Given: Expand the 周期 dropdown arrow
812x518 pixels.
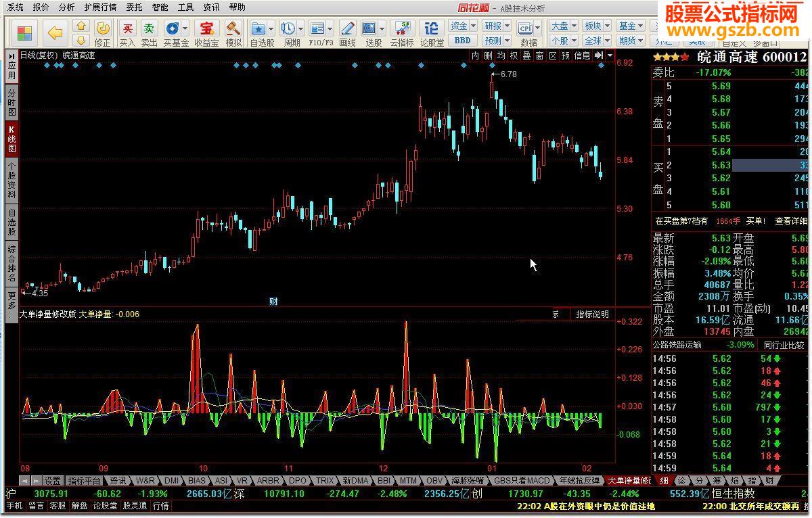Looking at the screenshot, I should (301, 29).
